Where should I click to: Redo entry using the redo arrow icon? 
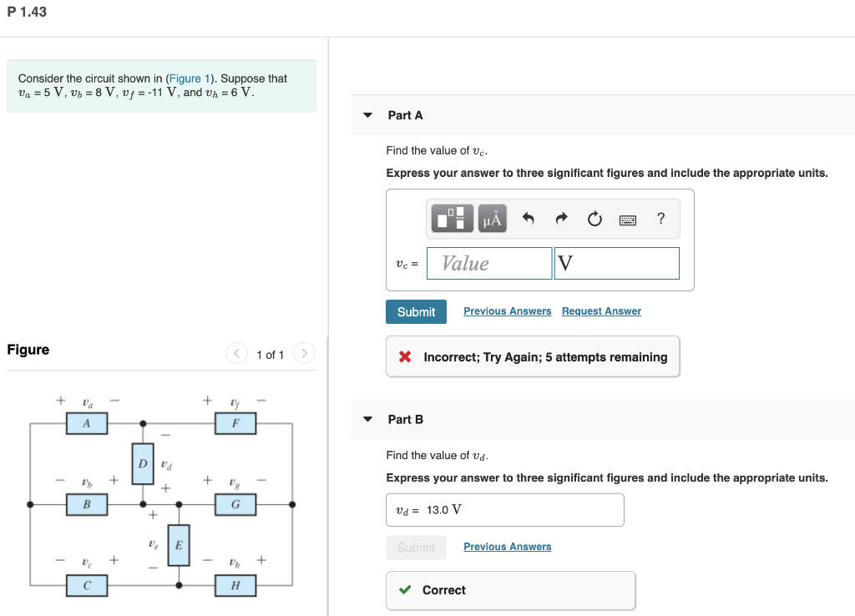click(x=560, y=218)
